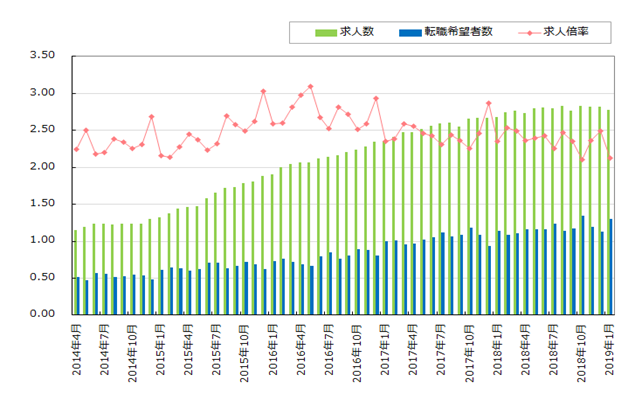Click the 2016年10月 x-axis label

(357, 353)
